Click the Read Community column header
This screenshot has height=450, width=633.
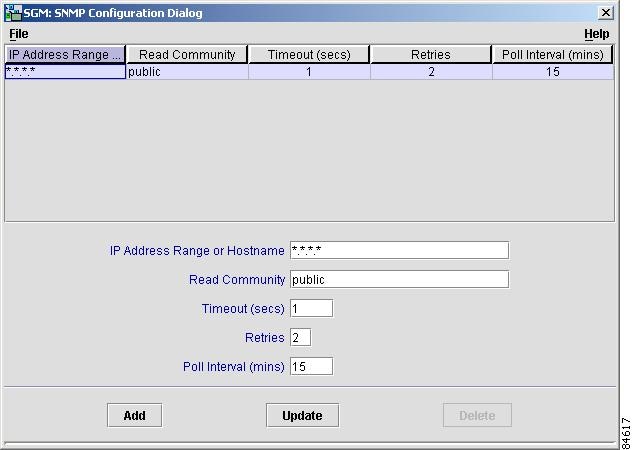pyautogui.click(x=187, y=54)
